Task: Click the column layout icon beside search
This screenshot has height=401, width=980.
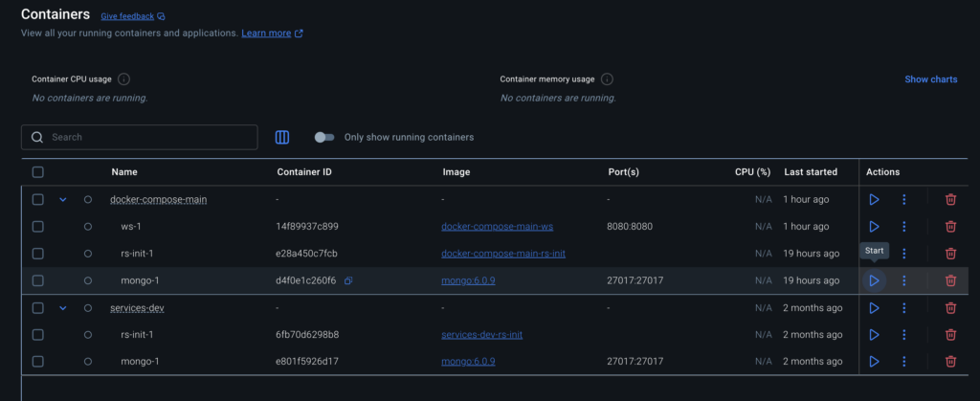Action: 282,137
